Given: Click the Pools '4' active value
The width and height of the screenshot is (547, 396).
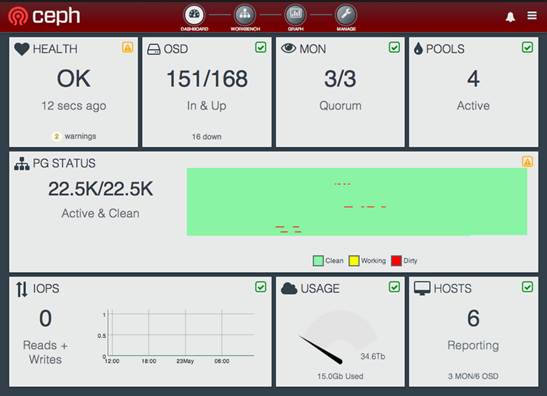Looking at the screenshot, I should coord(473,79).
